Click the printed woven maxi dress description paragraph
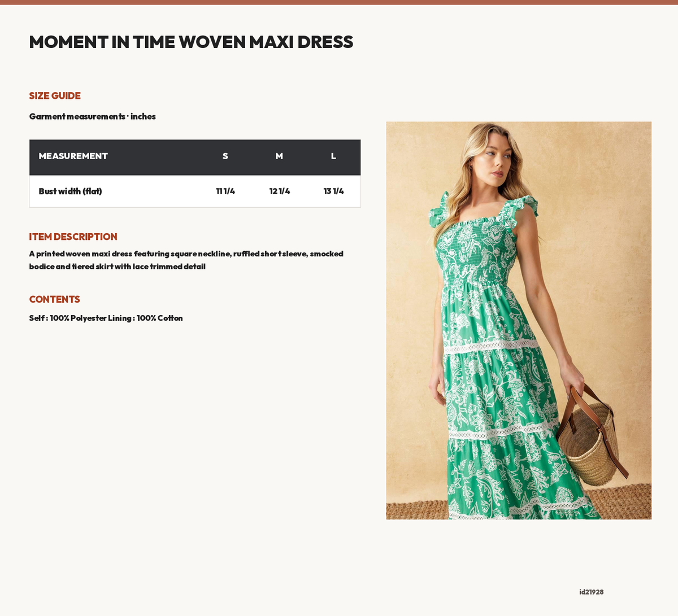 [186, 260]
